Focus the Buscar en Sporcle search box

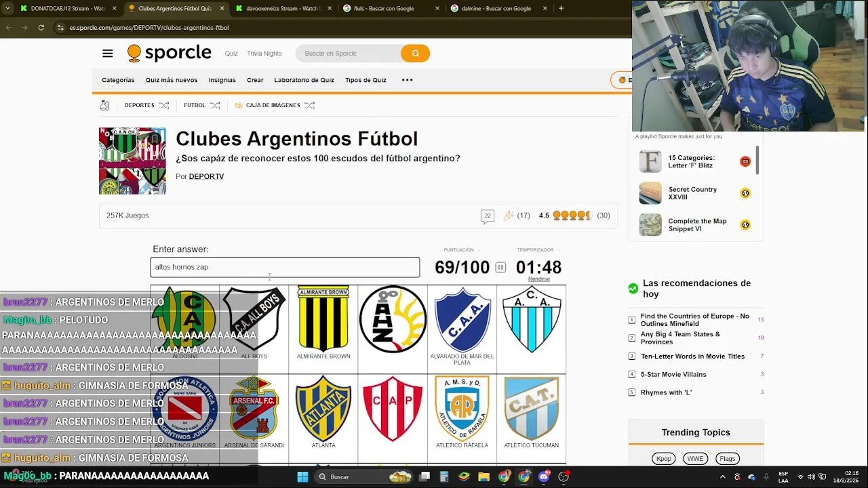pos(349,54)
